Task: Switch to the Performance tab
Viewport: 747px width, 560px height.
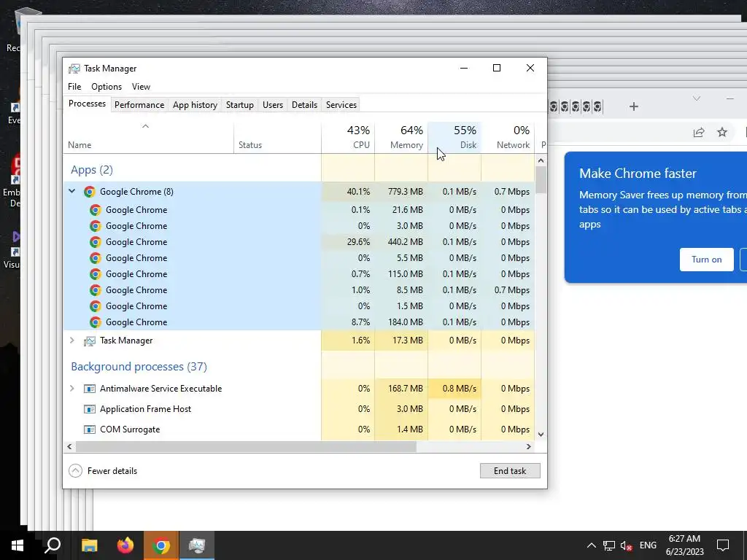Action: click(x=139, y=105)
